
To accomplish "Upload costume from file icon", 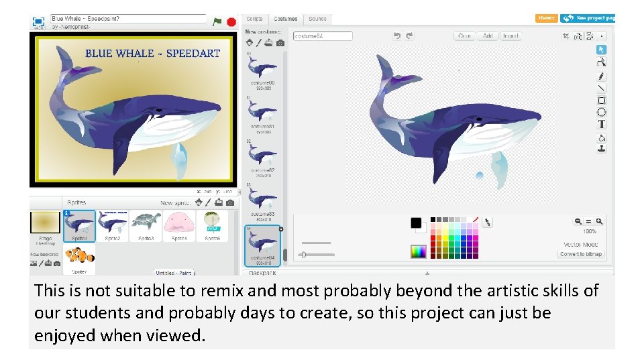I will 268,43.
